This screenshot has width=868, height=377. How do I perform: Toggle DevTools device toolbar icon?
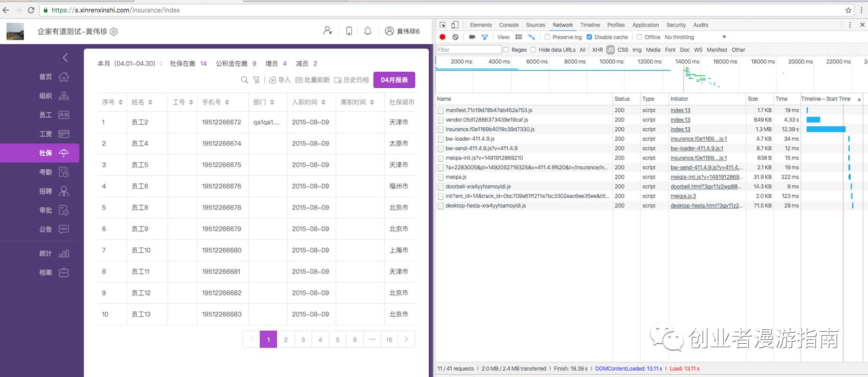455,25
